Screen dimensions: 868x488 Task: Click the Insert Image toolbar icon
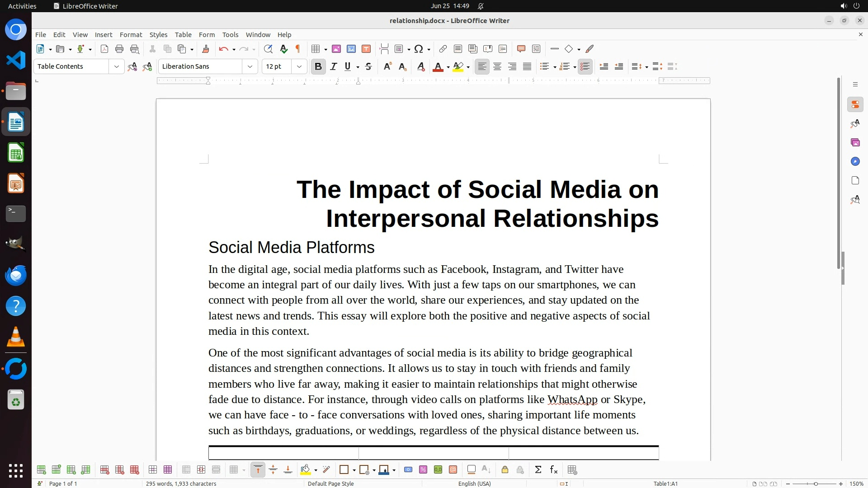(336, 49)
